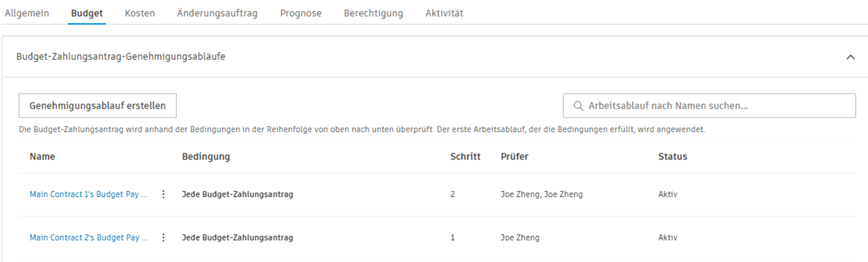Open Main Contract 2's Budget Pay workflow

(x=88, y=237)
